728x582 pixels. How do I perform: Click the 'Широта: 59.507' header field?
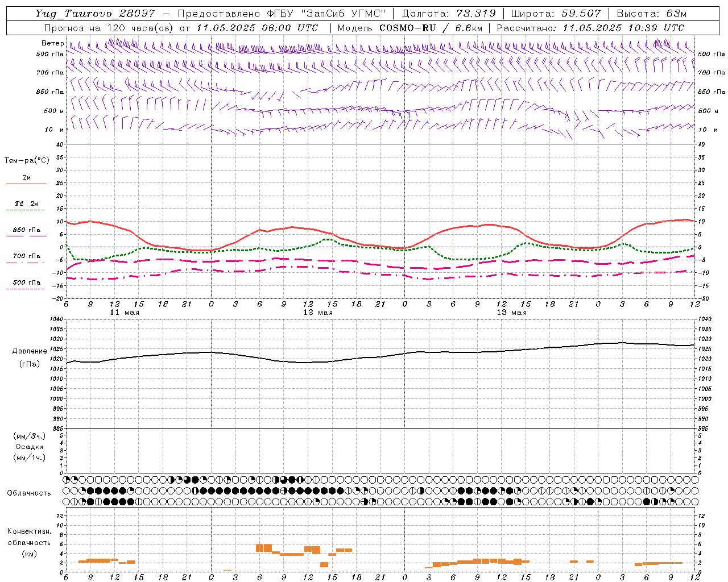(x=556, y=14)
